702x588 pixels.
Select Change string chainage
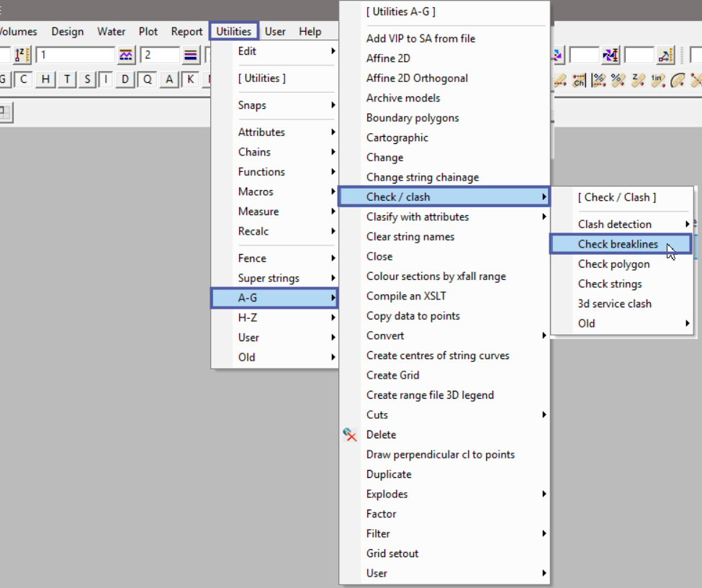(x=444, y=177)
